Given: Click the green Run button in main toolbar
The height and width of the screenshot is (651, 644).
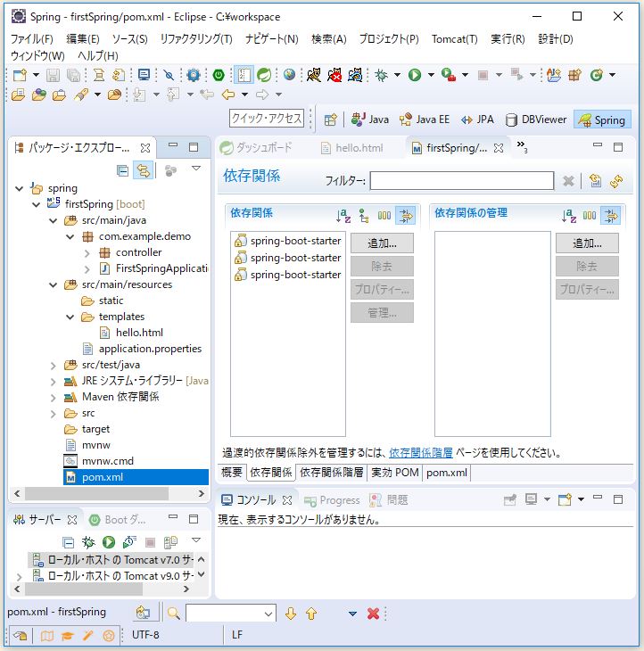Looking at the screenshot, I should (415, 75).
